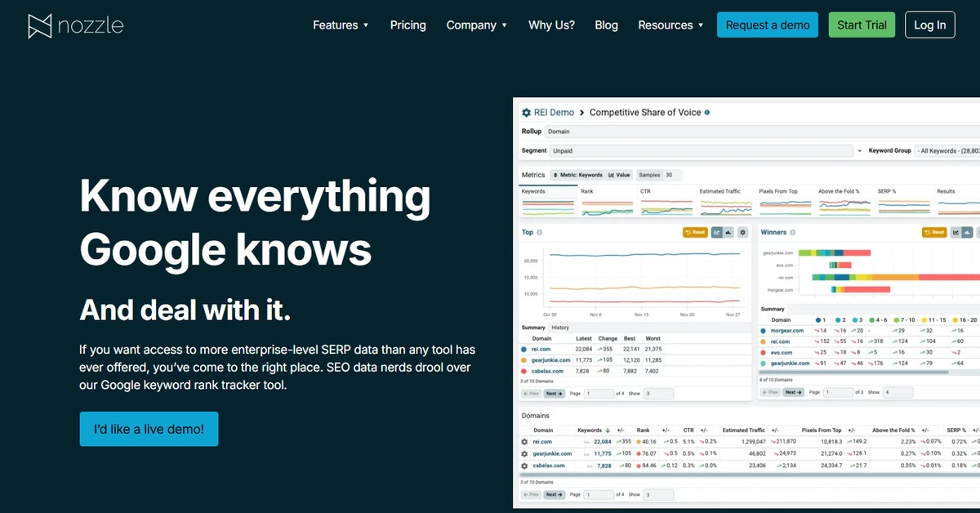Click "I'd like a live demo!" button
Image resolution: width=980 pixels, height=513 pixels.
click(149, 429)
